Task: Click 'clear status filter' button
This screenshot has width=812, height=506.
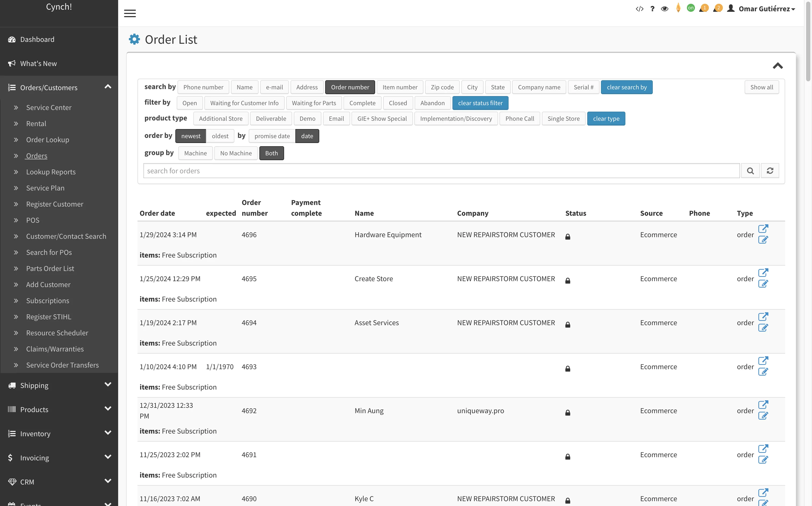Action: click(x=480, y=103)
